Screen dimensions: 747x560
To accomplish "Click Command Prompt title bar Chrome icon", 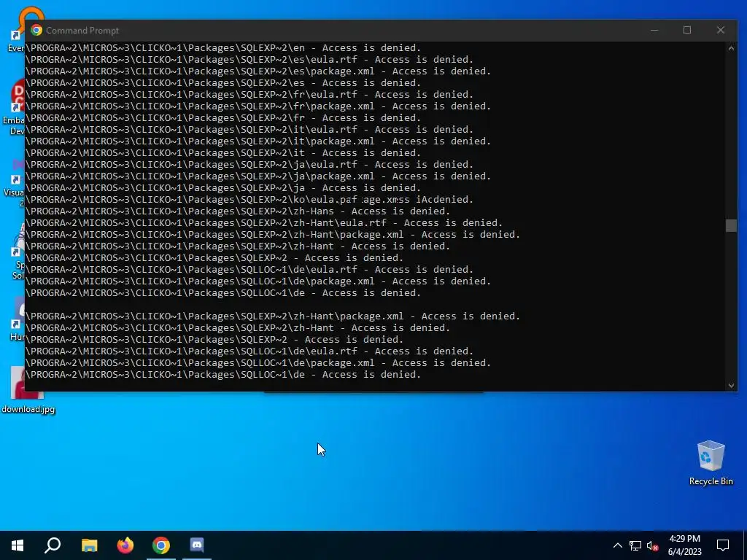I will click(x=36, y=31).
